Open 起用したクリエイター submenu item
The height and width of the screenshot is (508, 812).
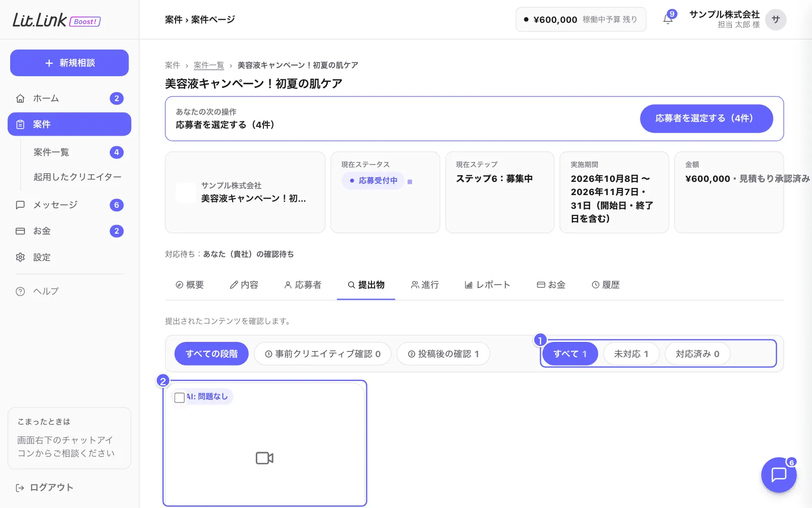tap(77, 177)
